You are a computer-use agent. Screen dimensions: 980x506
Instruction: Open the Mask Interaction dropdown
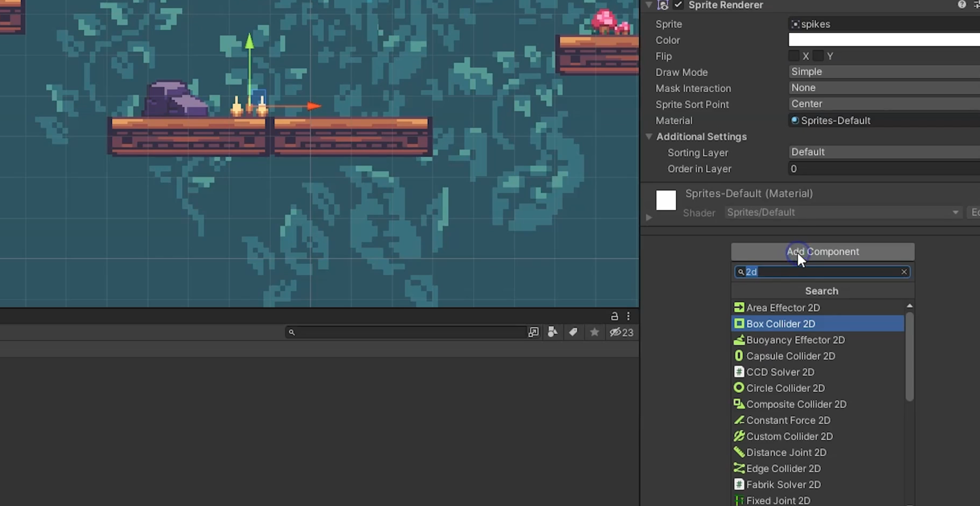coord(884,88)
